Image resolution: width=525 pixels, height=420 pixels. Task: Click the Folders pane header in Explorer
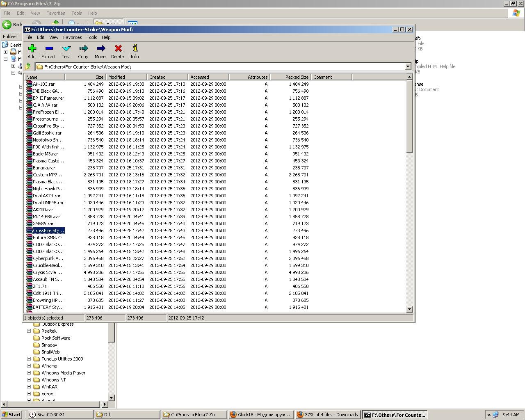tap(10, 37)
